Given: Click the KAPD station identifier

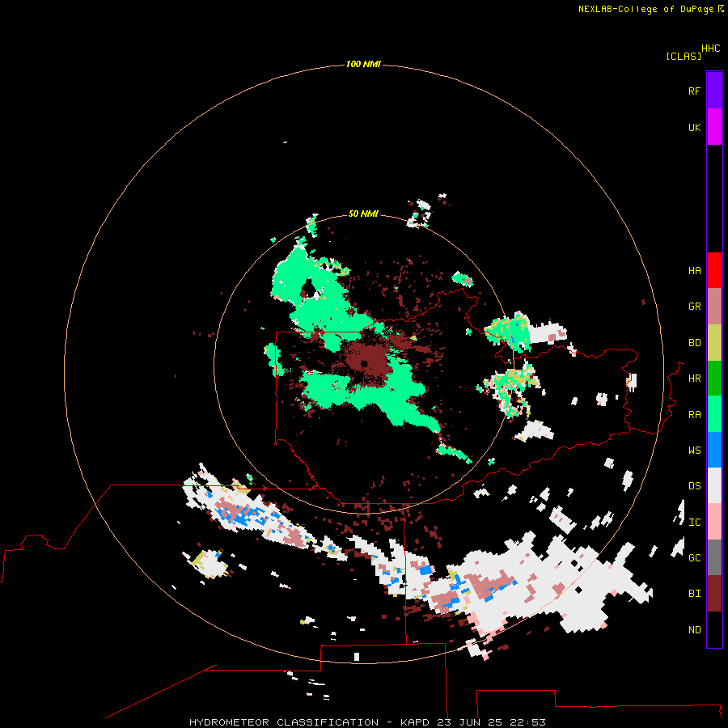Looking at the screenshot, I should point(415,722).
